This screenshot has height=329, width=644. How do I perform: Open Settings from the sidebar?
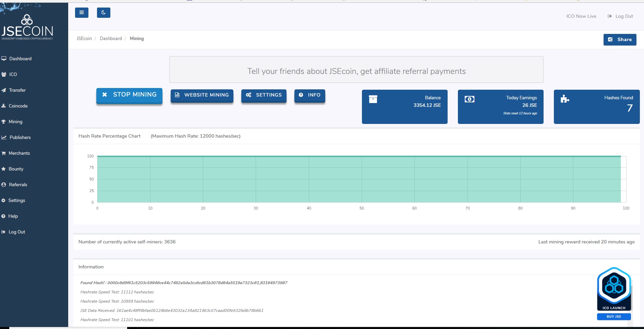coord(16,200)
